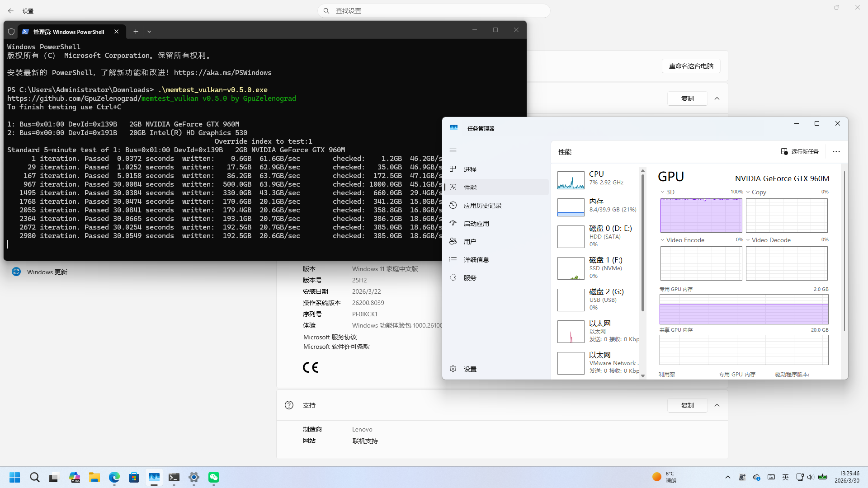Open the Processes page in Task Manager
This screenshot has width=868, height=488.
click(470, 169)
